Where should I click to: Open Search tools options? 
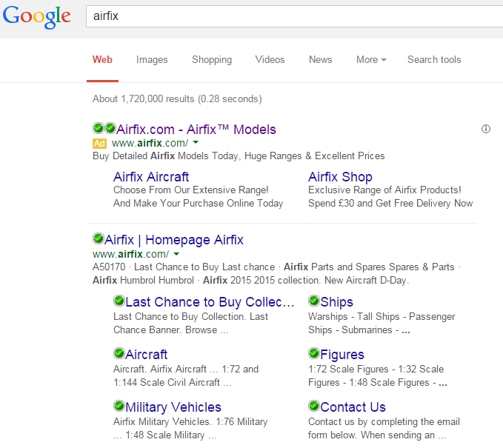coord(434,60)
